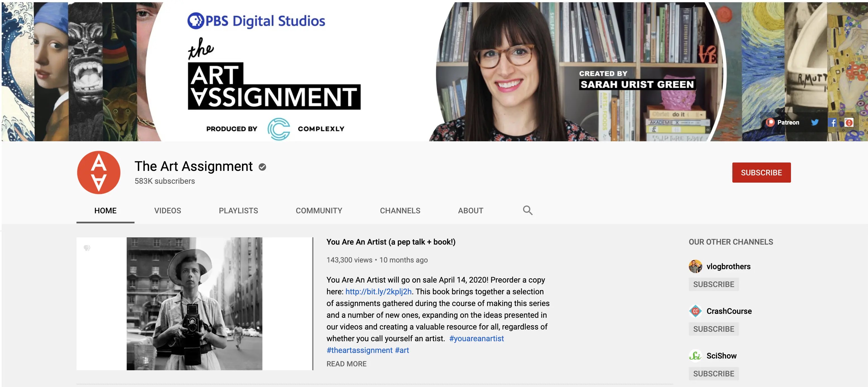Subscribe to the vlogbrothers channel
The height and width of the screenshot is (387, 868).
tap(713, 284)
